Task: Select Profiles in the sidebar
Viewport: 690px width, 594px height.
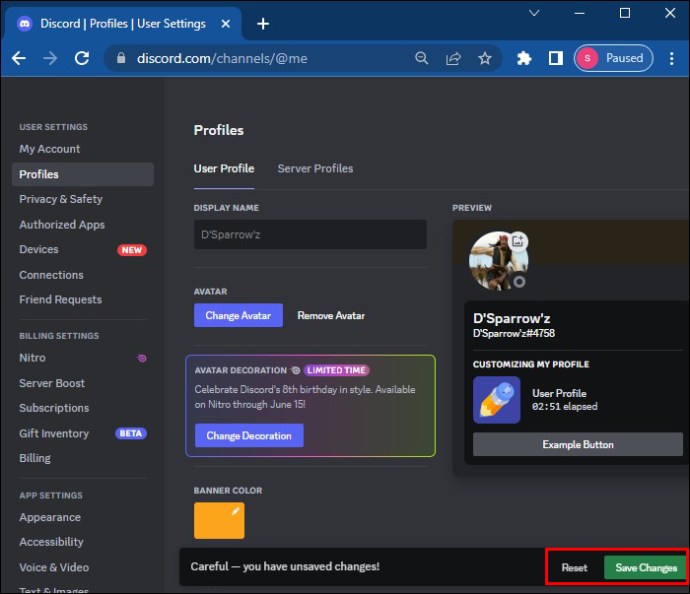Action: point(83,174)
